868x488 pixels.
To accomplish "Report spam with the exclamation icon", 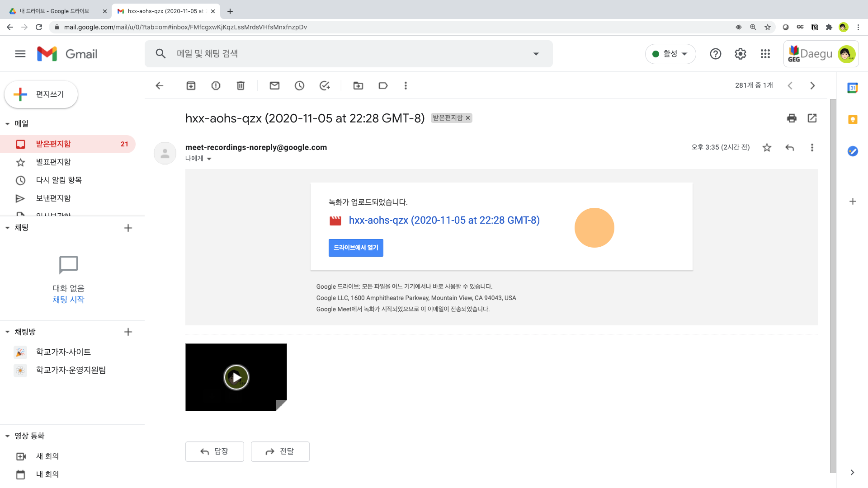I will tap(216, 85).
